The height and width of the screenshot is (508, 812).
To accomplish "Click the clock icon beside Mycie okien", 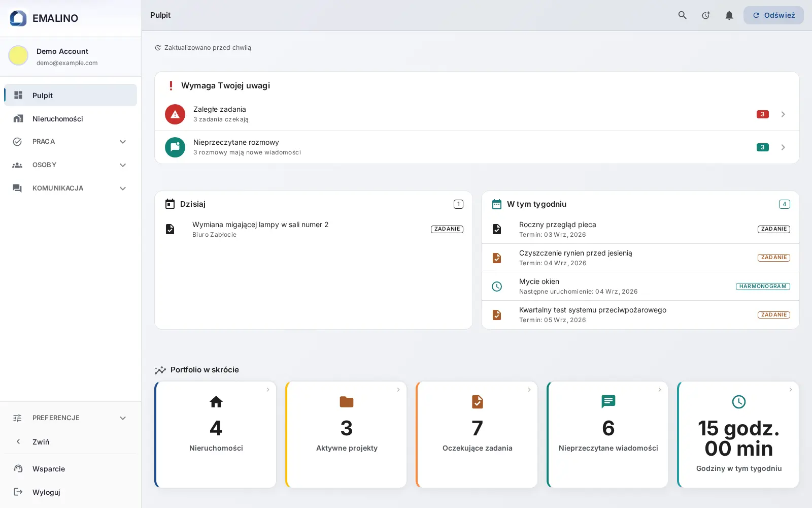I will tap(497, 287).
